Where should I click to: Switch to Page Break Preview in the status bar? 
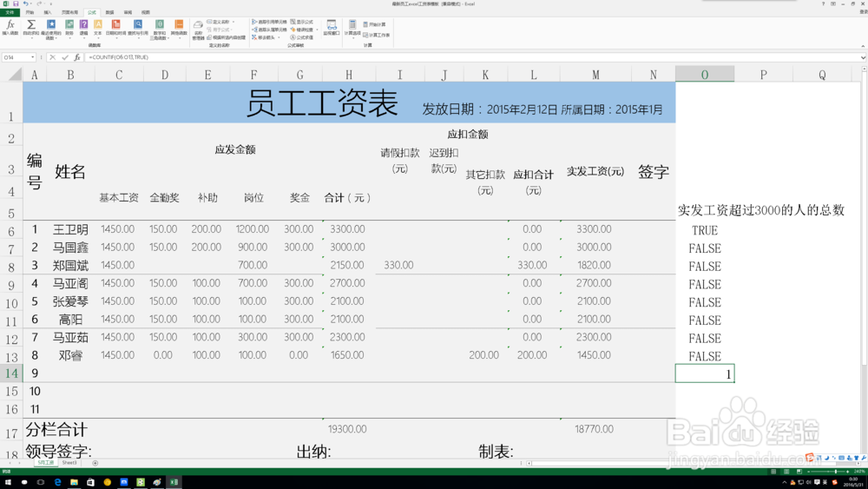coord(799,472)
